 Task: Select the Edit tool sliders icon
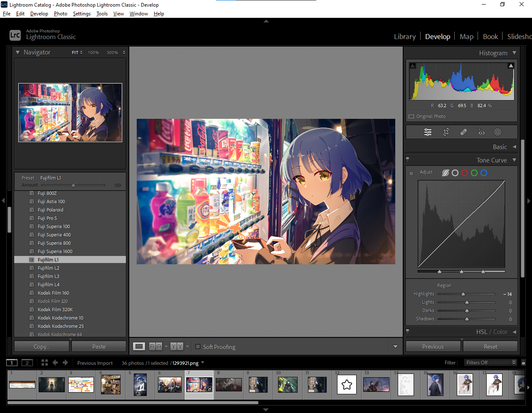[x=428, y=132]
